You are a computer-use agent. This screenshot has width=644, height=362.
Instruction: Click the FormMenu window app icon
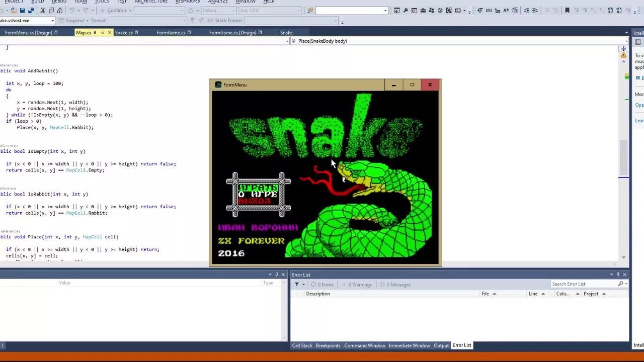pos(218,85)
